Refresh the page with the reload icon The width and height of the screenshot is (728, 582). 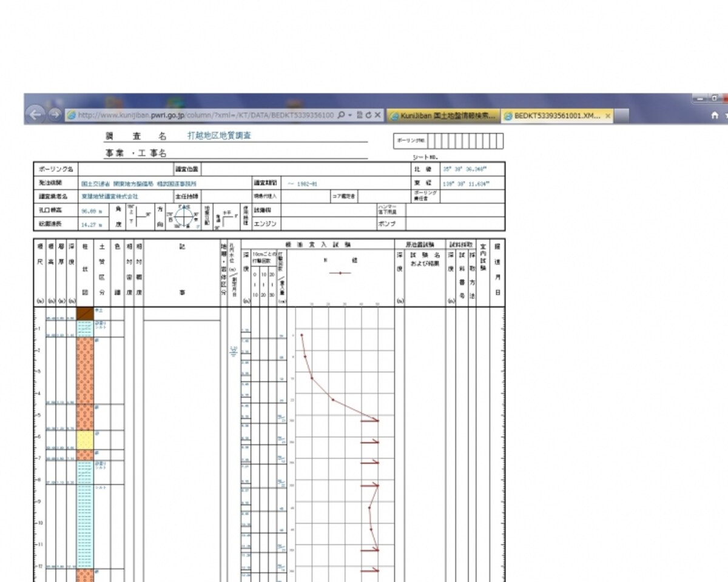click(x=368, y=115)
